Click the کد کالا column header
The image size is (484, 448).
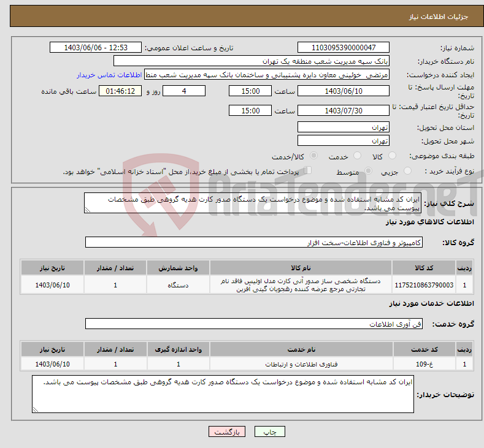424,268
